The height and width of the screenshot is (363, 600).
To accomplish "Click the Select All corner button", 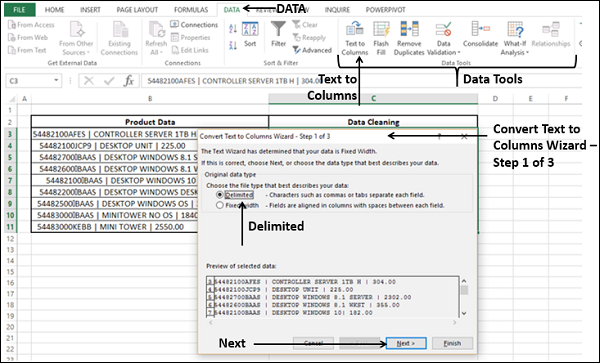I will point(12,99).
